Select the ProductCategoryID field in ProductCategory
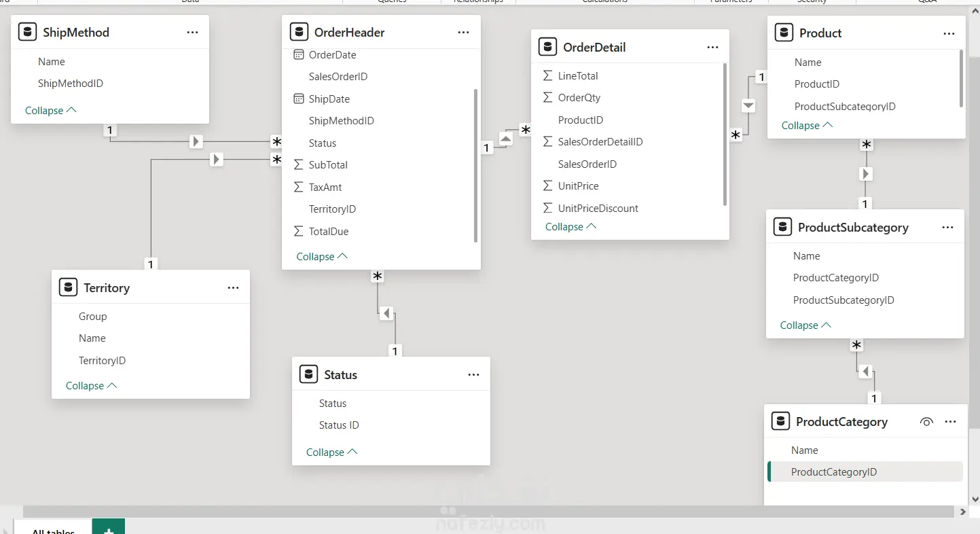Image resolution: width=980 pixels, height=534 pixels. 833,472
